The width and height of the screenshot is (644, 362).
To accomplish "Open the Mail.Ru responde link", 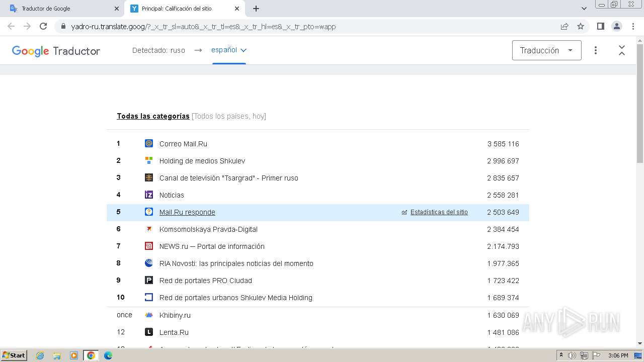I will click(x=187, y=212).
